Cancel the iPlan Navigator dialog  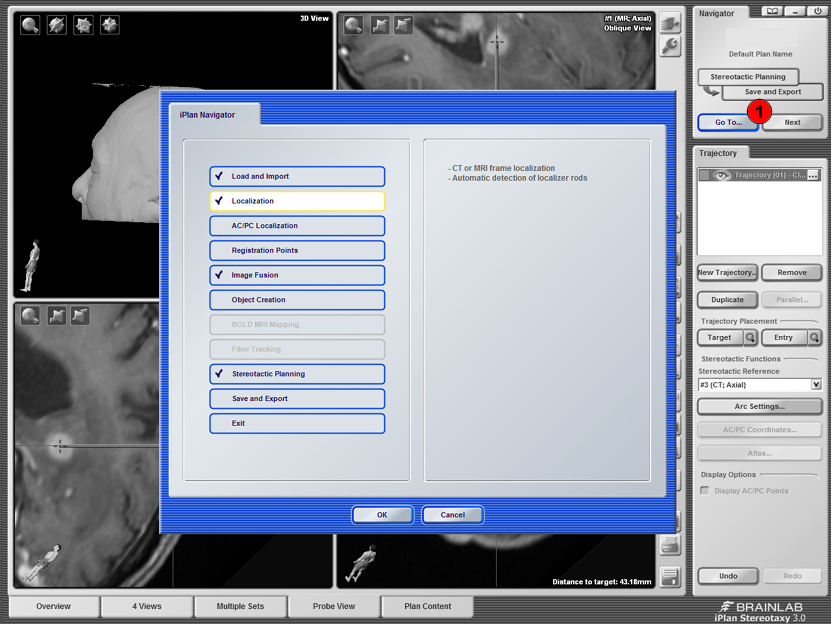point(452,515)
